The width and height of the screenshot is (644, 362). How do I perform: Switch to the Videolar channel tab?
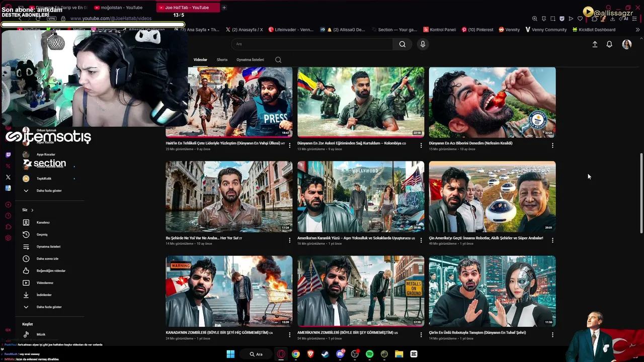tap(200, 60)
